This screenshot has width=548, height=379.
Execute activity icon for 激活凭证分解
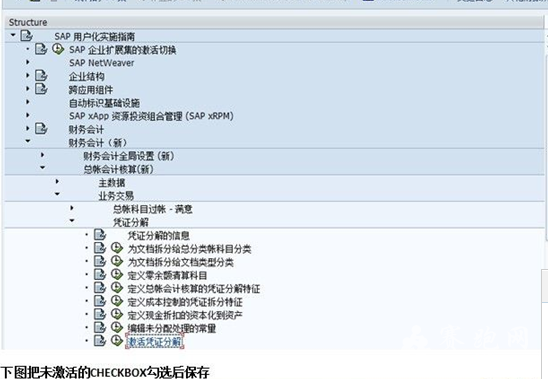117,341
